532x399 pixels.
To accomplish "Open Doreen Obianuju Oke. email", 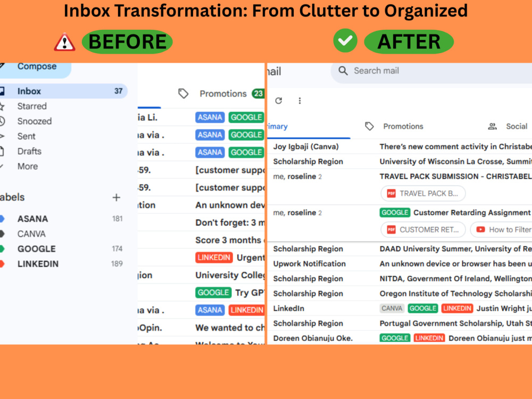I will tap(400, 338).
